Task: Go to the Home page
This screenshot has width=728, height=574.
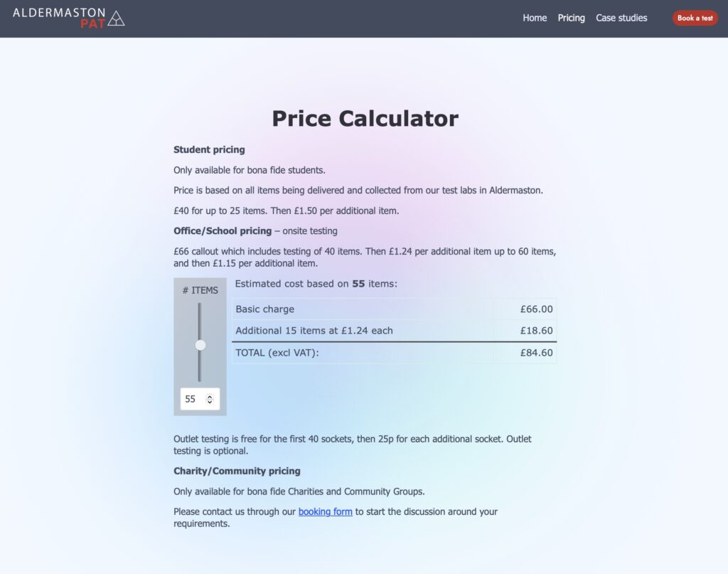Action: pos(535,18)
